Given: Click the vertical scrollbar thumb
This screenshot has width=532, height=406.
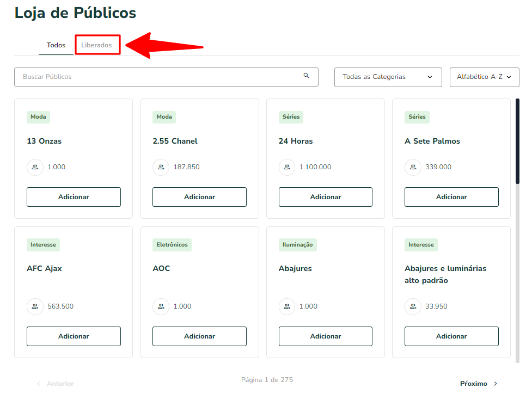Looking at the screenshot, I should click(x=517, y=141).
